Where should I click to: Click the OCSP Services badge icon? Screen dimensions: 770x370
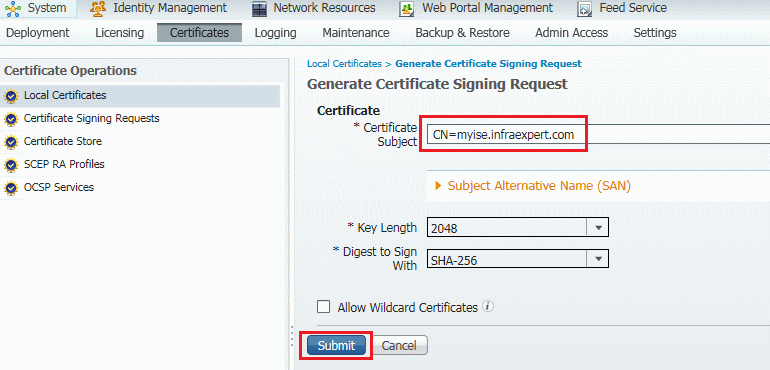10,188
